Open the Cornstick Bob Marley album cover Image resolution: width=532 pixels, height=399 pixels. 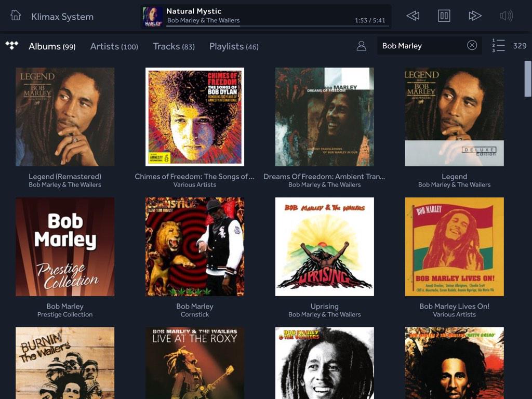pos(195,247)
